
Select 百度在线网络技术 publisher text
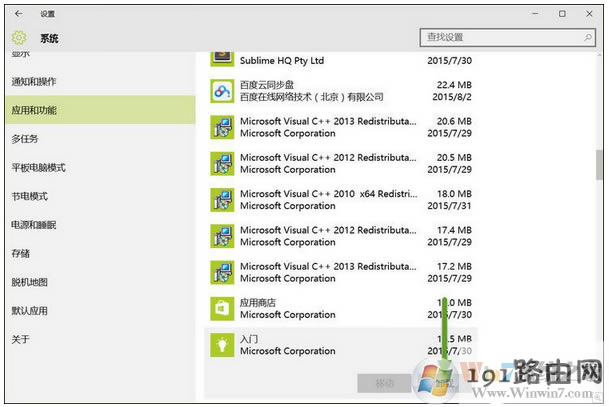[x=312, y=97]
